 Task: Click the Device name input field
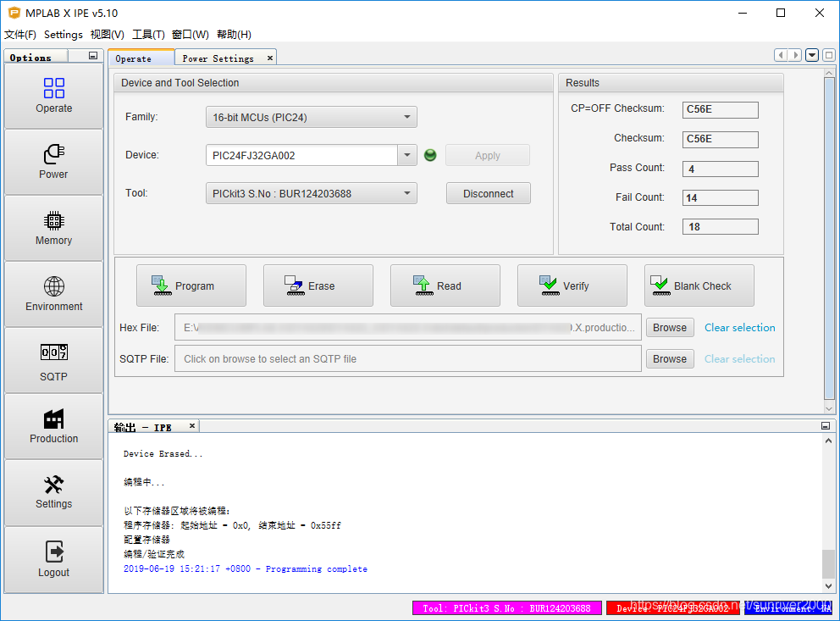point(301,155)
